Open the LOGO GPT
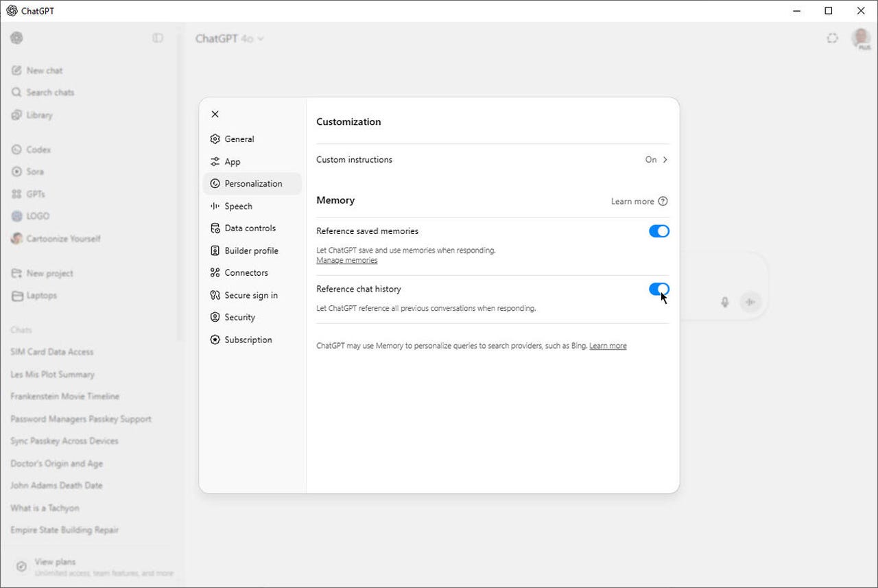 (38, 216)
